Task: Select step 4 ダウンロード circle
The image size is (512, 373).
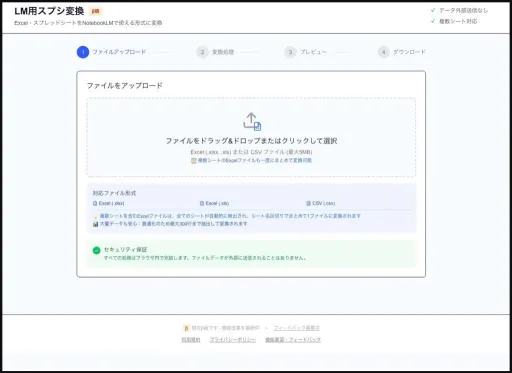Action: pos(384,52)
